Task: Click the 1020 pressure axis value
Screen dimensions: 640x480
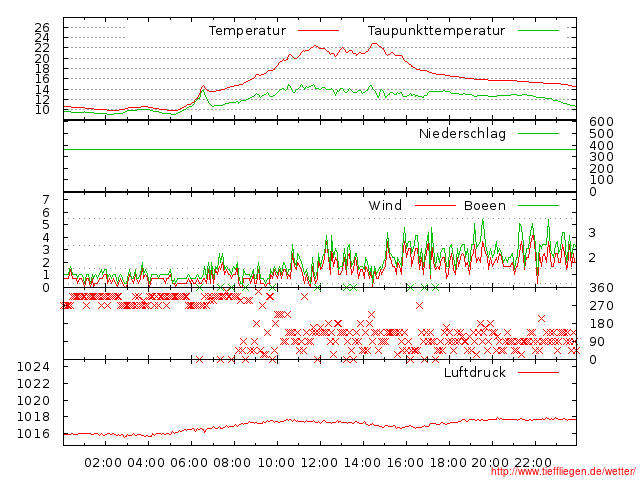Action: tap(33, 400)
